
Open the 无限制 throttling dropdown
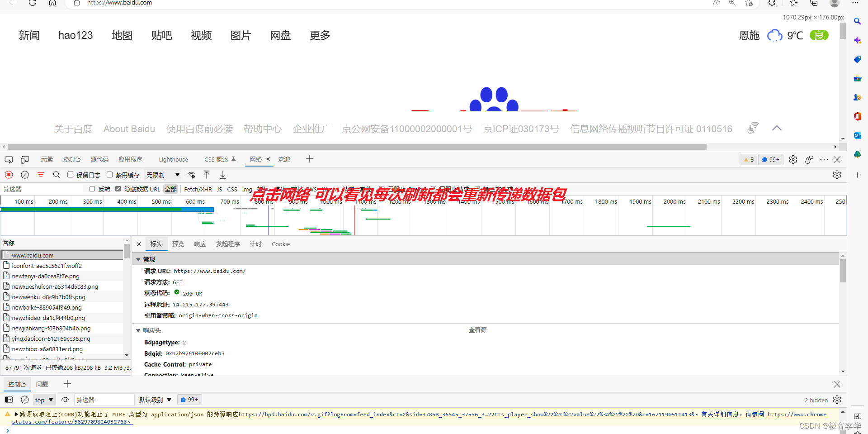[163, 175]
